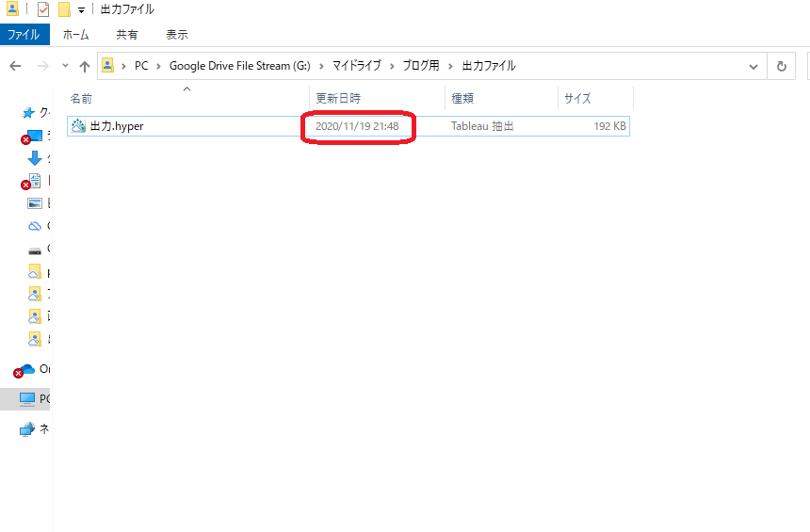Open the Pictures icon in sidebar
The width and height of the screenshot is (810, 532).
[35, 203]
